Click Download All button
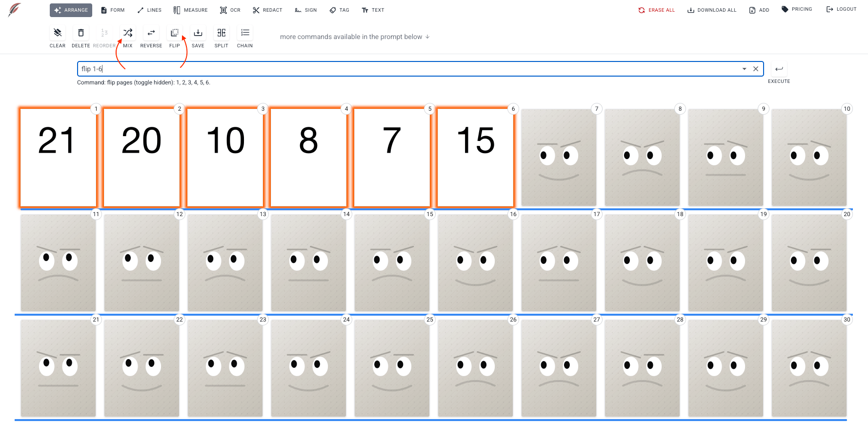 pos(712,10)
